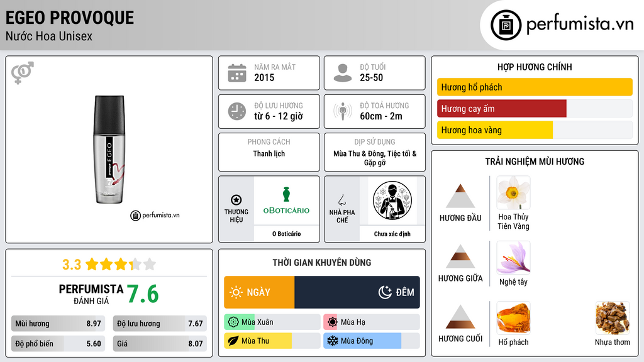Click the Egeo Provoque bottle image
Viewport: 644px width, 362px height.
tap(109, 150)
